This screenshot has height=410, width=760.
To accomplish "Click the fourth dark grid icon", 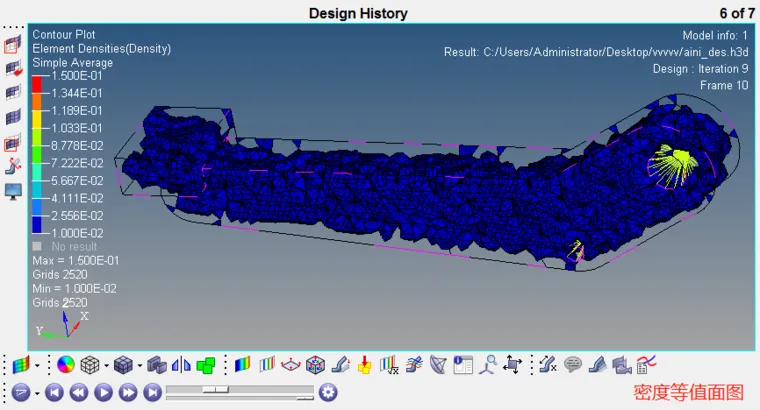I will pyautogui.click(x=13, y=117).
